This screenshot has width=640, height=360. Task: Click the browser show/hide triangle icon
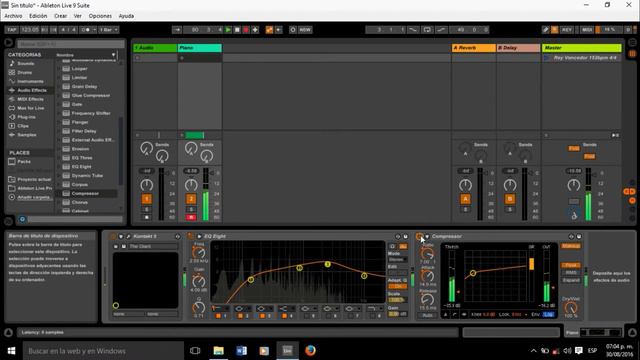tap(9, 42)
